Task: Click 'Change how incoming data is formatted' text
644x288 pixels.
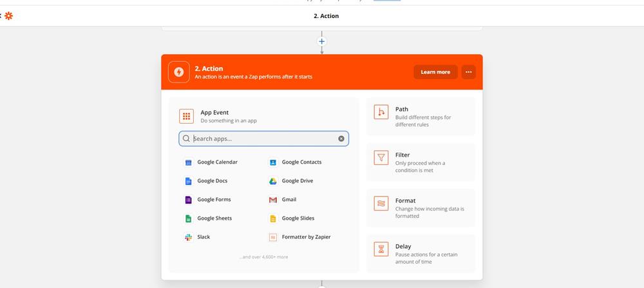Action: [430, 213]
